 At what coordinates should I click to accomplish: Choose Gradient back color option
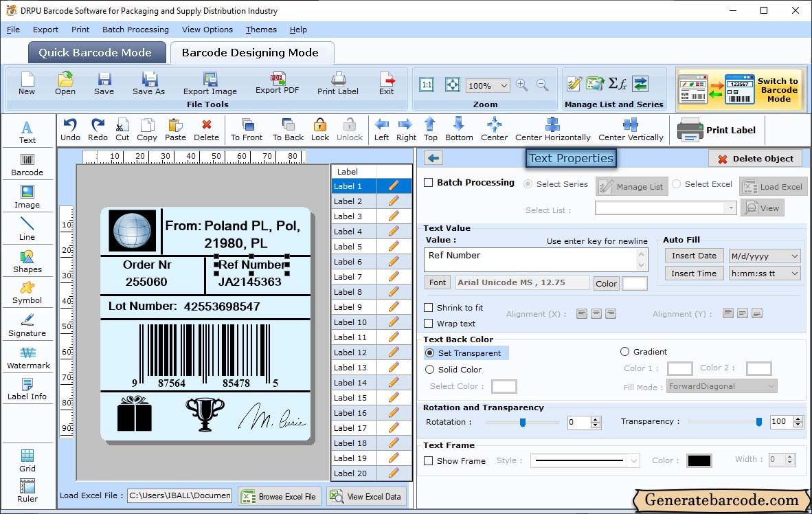click(x=624, y=352)
